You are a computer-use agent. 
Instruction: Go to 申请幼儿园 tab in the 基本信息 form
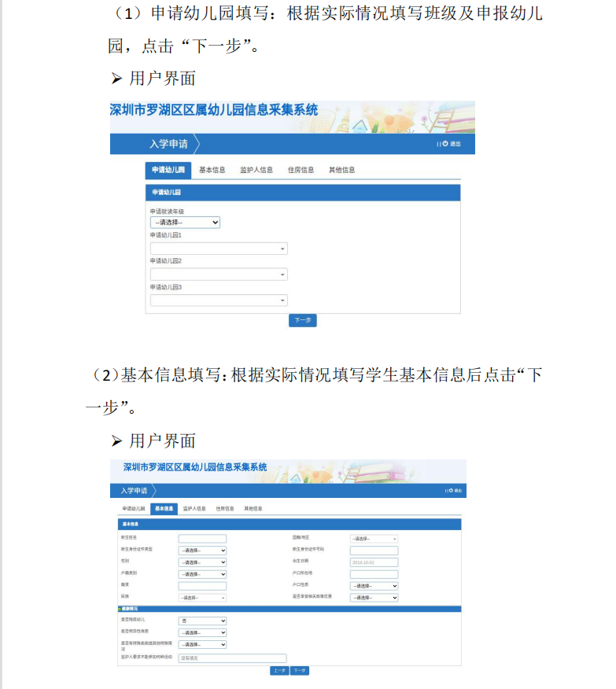click(134, 508)
